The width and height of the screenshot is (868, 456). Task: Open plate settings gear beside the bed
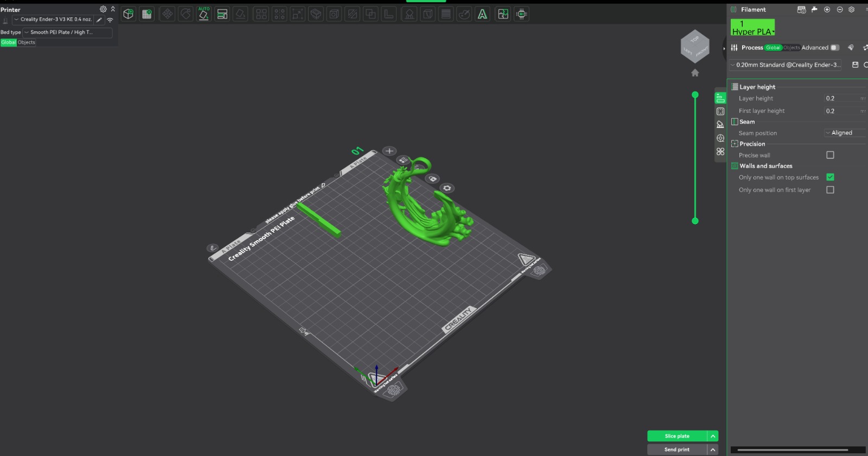[447, 188]
